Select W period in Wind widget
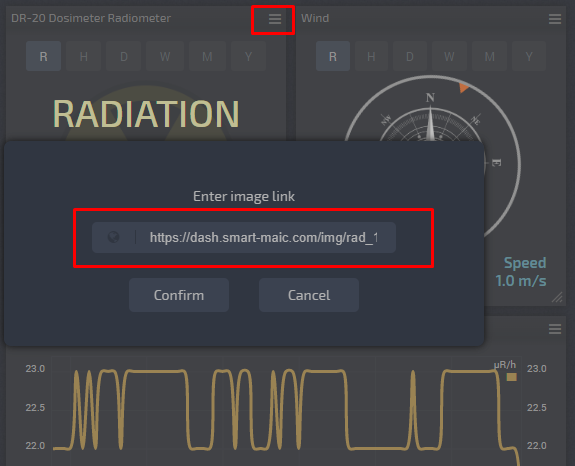Viewport: 575px width, 466px height. tap(449, 56)
